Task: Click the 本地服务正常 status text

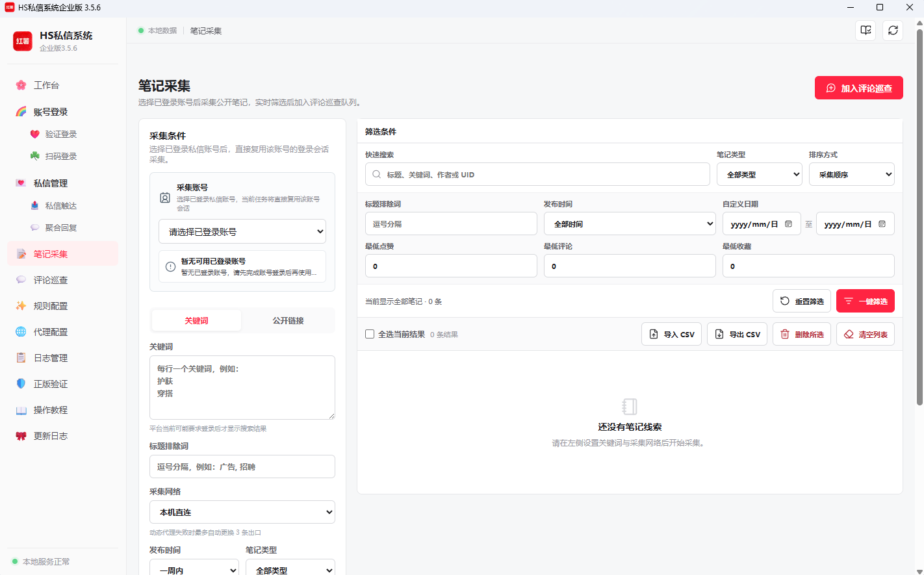Action: pyautogui.click(x=46, y=561)
